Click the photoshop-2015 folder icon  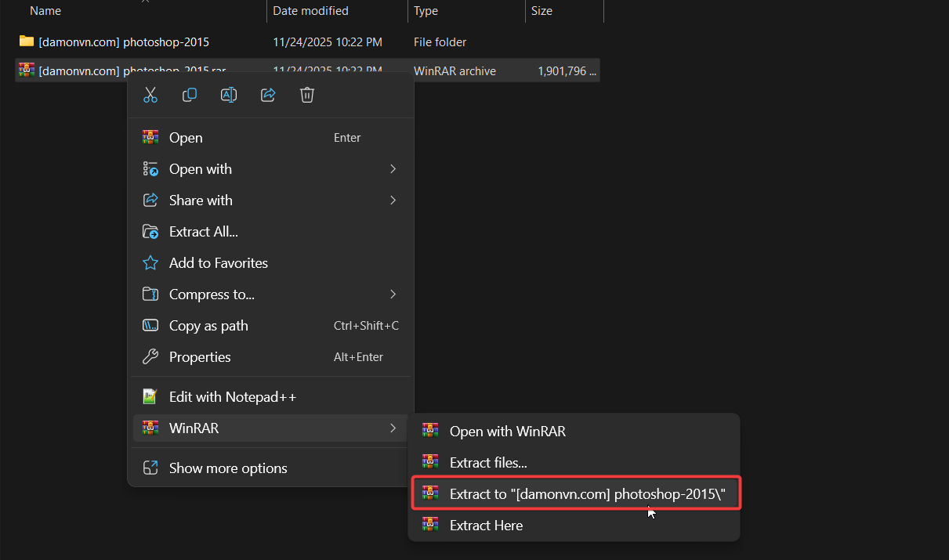click(x=27, y=41)
